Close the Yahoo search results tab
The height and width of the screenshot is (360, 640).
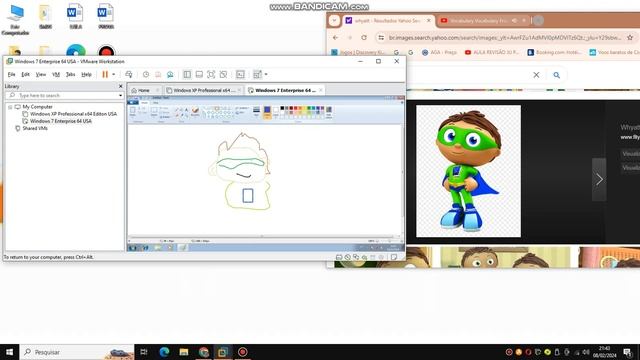tap(429, 20)
